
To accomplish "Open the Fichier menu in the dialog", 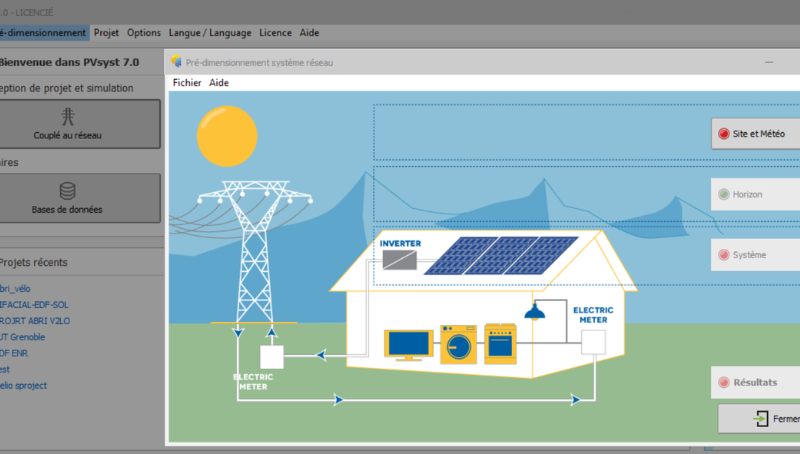I will [187, 83].
